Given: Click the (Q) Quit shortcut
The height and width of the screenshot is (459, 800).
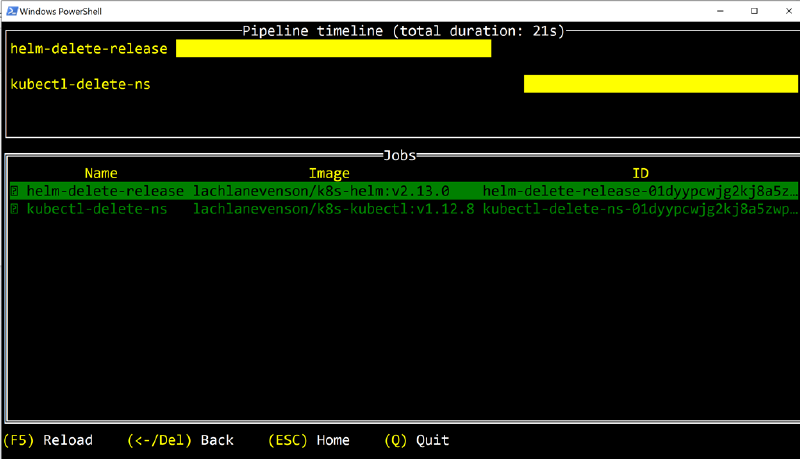Looking at the screenshot, I should tap(416, 440).
